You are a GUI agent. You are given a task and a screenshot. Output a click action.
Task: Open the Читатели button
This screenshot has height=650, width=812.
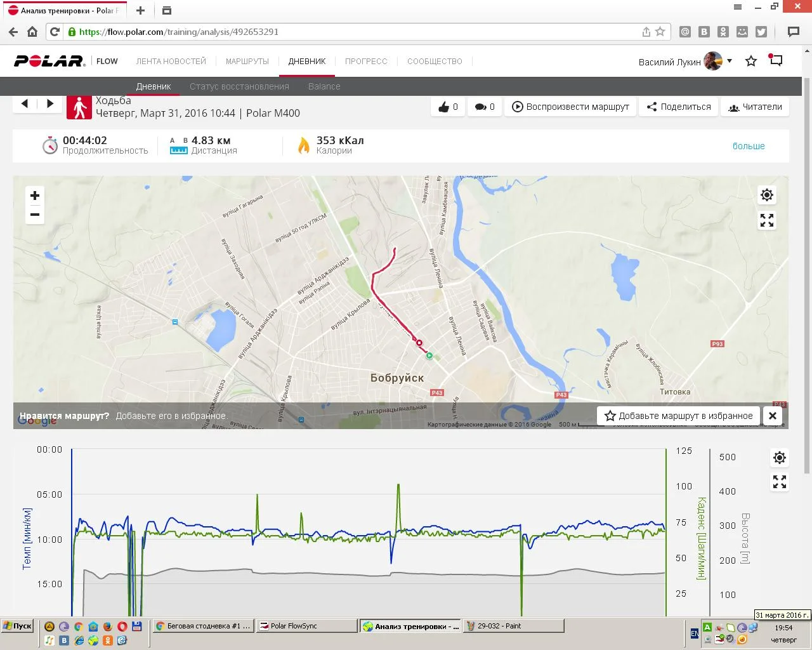(755, 107)
